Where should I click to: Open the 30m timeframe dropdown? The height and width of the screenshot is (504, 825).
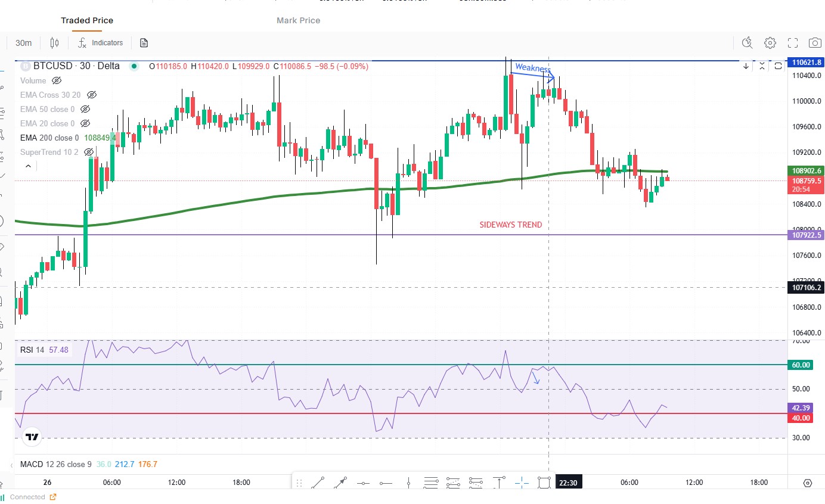pos(24,43)
